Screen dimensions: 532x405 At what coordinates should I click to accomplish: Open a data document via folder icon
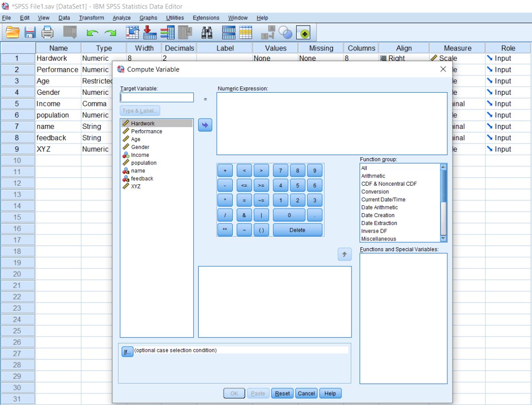pyautogui.click(x=13, y=33)
